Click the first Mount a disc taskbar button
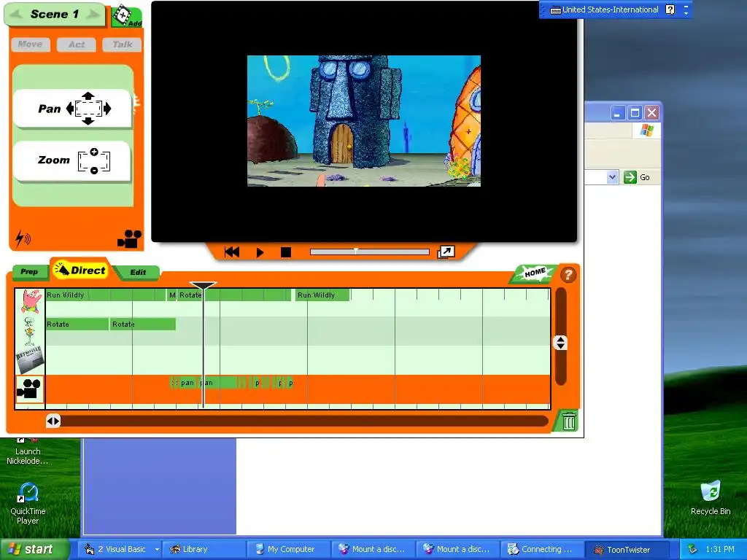Image resolution: width=747 pixels, height=560 pixels. pos(373,550)
